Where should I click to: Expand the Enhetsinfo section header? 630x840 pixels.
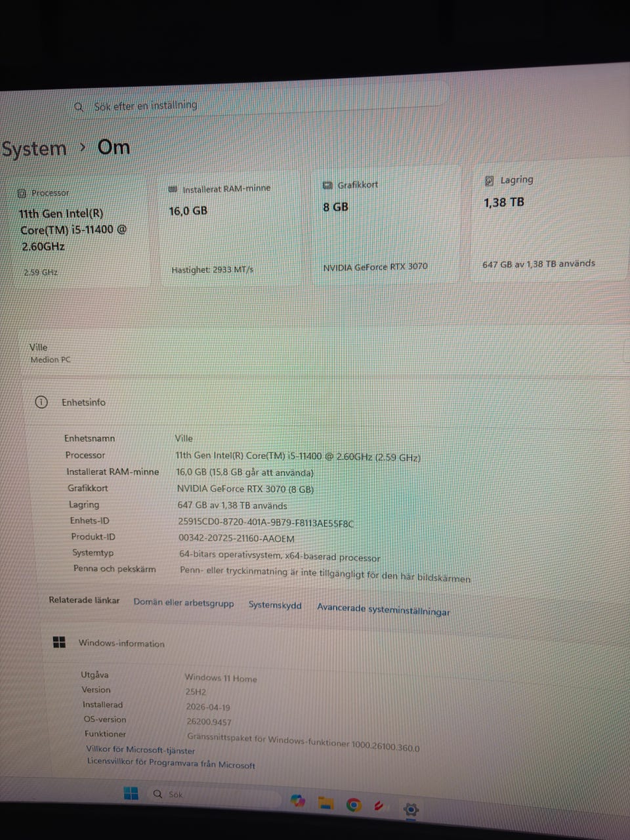(x=325, y=402)
